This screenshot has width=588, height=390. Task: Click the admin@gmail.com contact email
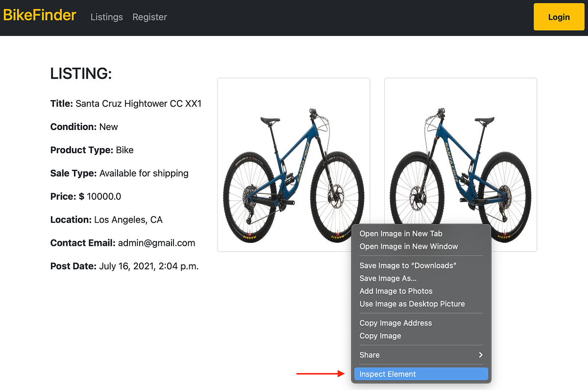(156, 243)
